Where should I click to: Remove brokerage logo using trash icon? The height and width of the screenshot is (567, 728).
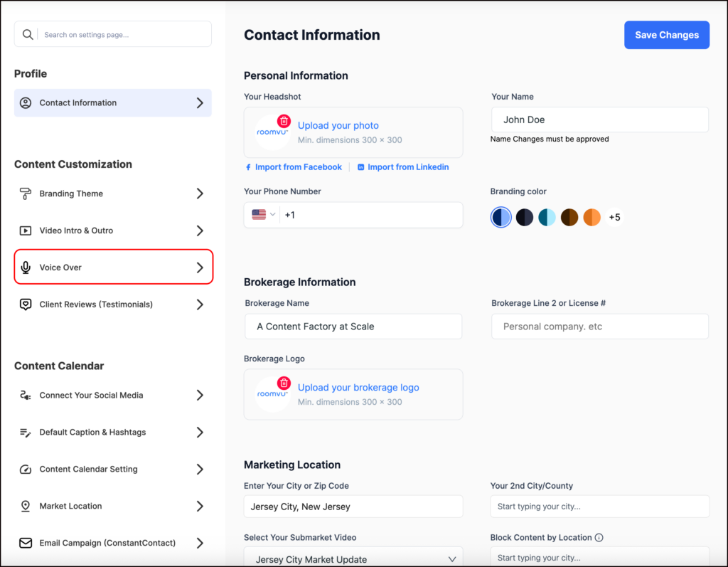pyautogui.click(x=284, y=383)
